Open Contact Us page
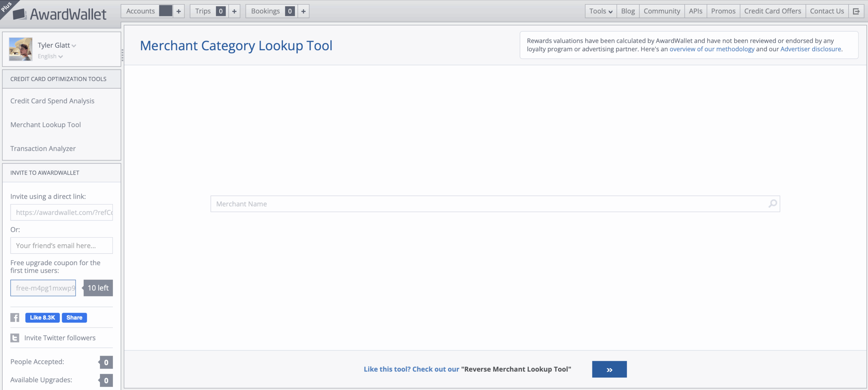The height and width of the screenshot is (390, 868). pos(827,11)
